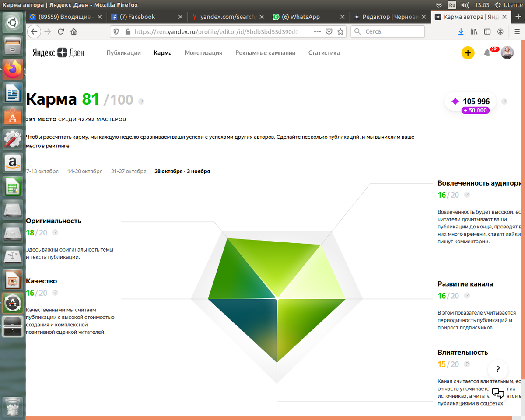Click the Cerca search field
Image resolution: width=525 pixels, height=420 pixels.
(388, 32)
